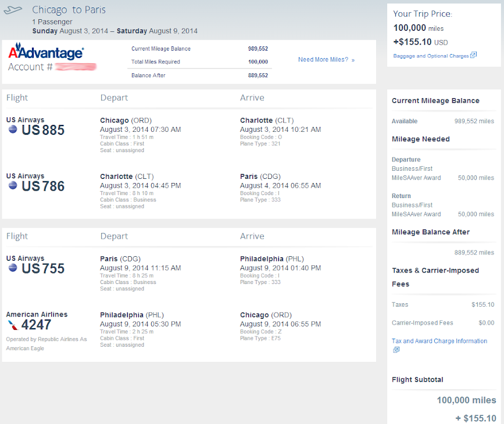This screenshot has width=504, height=424.
Task: Click the travel dates August 3 – August 9 line
Action: pos(115,31)
